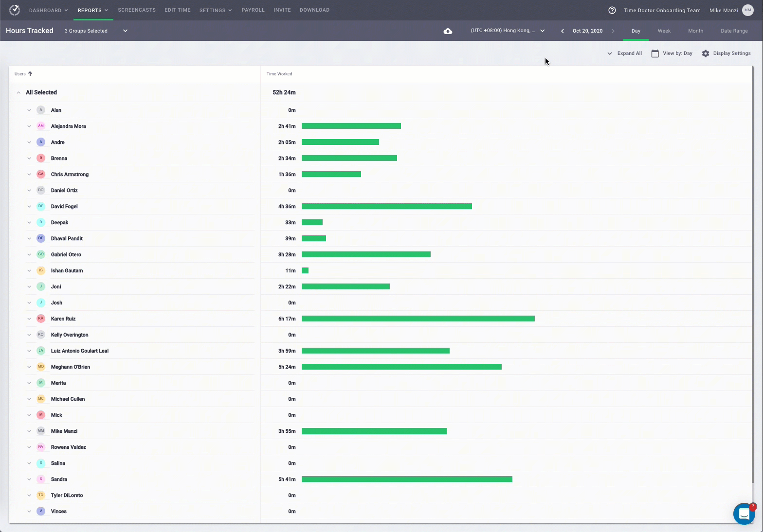Open the chat support bubble icon
This screenshot has width=763, height=532.
[744, 514]
